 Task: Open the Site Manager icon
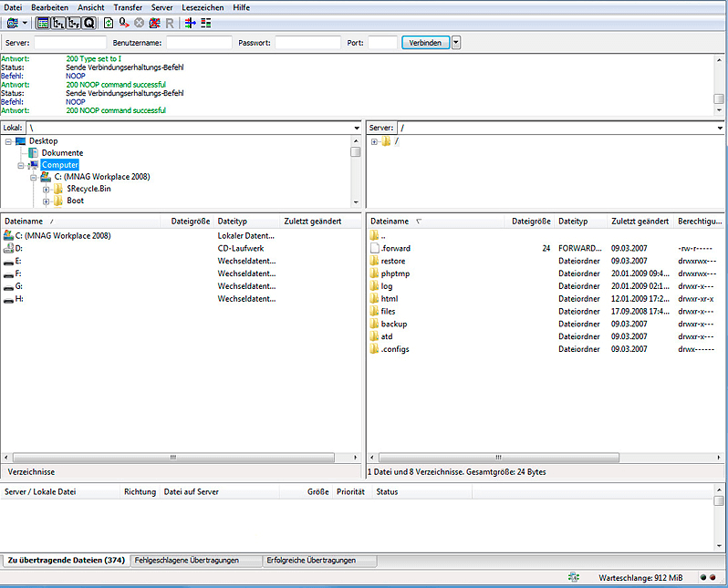[x=11, y=22]
